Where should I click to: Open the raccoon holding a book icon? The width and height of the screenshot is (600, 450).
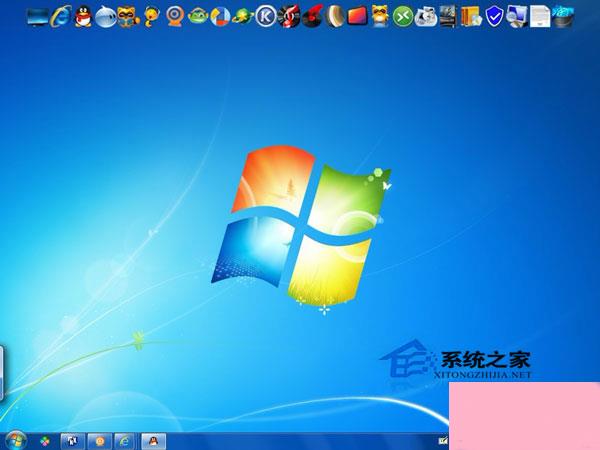tap(128, 17)
